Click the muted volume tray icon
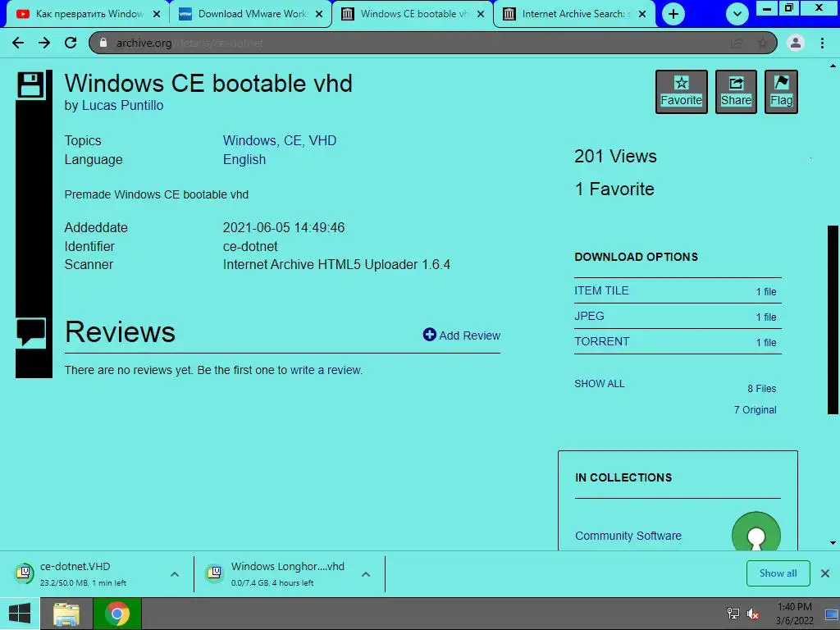Screen dimensions: 840x630 (753, 614)
